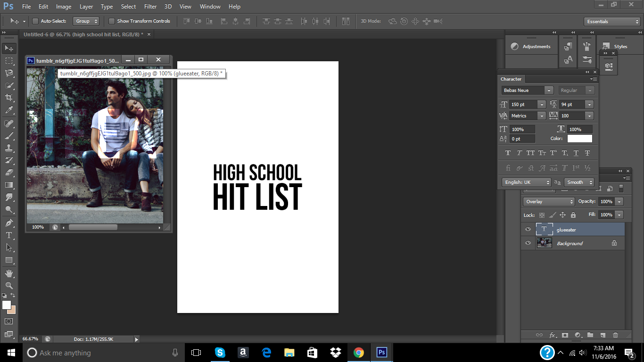Screen dimensions: 644x362
Task: Open the Image menu
Action: pyautogui.click(x=64, y=7)
